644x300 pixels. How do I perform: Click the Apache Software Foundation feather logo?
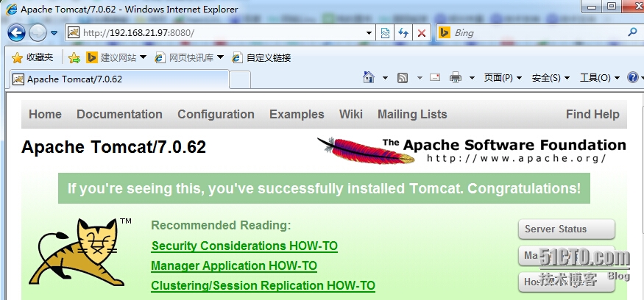tap(471, 150)
